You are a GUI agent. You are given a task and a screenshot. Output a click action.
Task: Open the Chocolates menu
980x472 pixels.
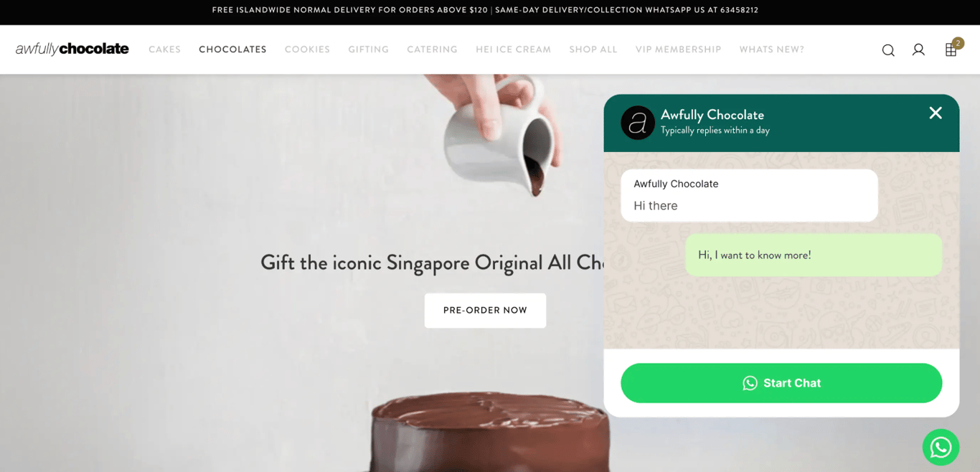(x=232, y=49)
